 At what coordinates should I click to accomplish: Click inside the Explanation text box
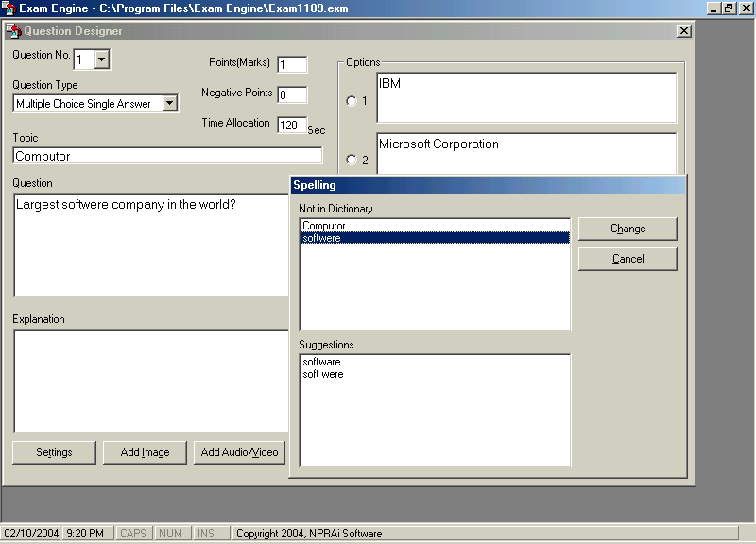coord(151,380)
